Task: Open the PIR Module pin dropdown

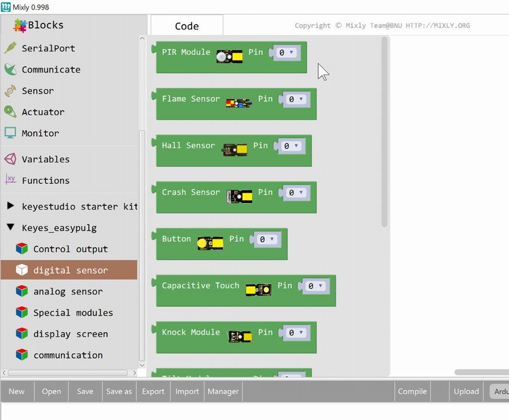Action: coord(286,53)
